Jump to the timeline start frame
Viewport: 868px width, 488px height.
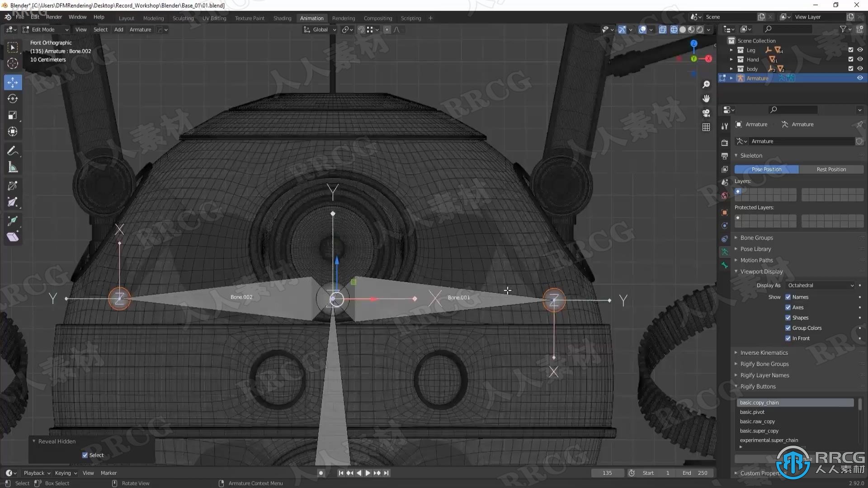pyautogui.click(x=341, y=473)
